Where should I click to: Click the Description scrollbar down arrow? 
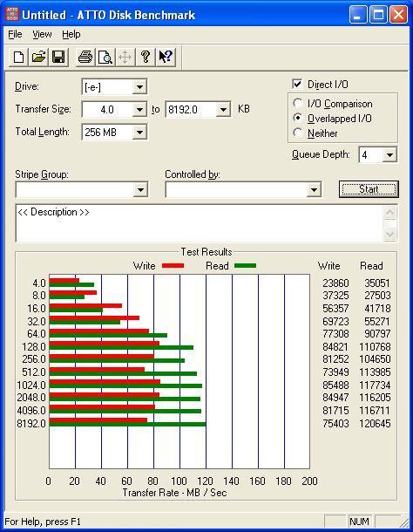click(390, 234)
